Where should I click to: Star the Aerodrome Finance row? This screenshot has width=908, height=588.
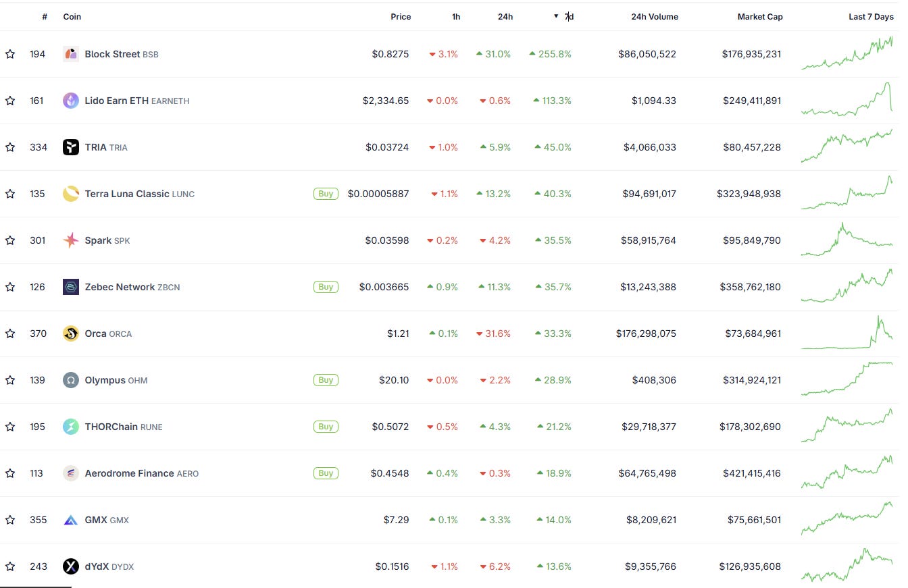point(10,473)
